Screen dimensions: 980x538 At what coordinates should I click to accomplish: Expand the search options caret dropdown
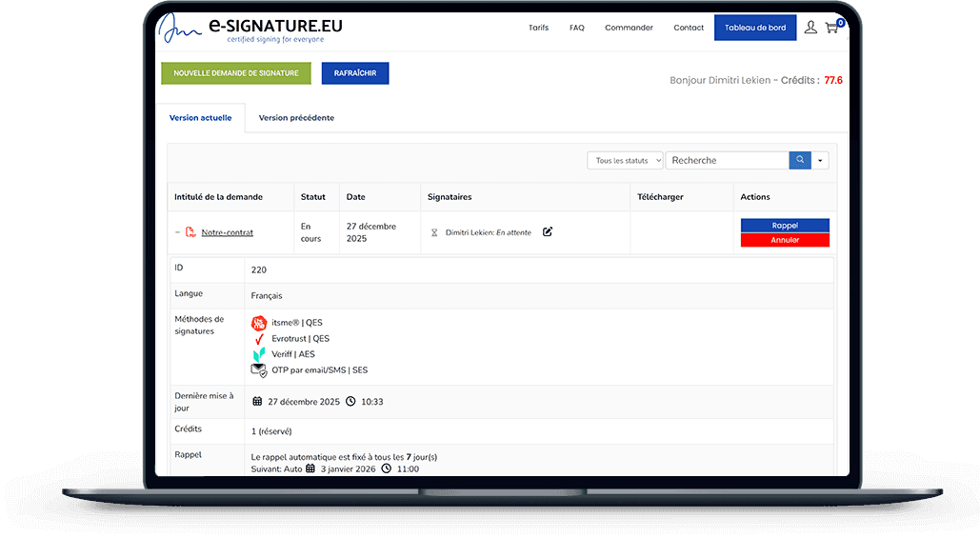[820, 161]
